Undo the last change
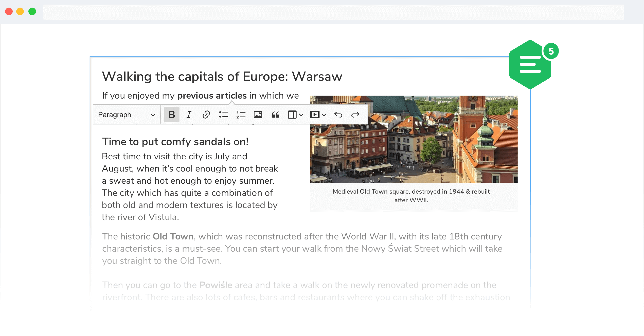This screenshot has width=644, height=336. point(338,115)
